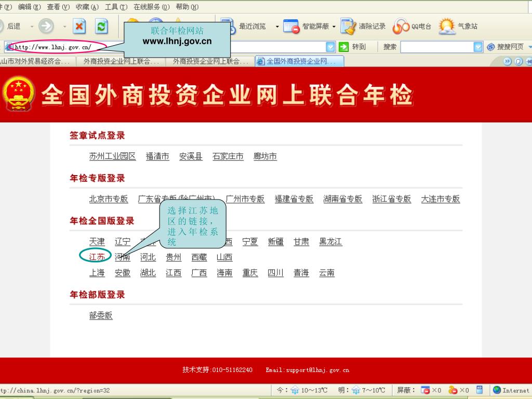Open the 福建省专版 link
Image resolution: width=532 pixels, height=399 pixels.
(x=294, y=199)
